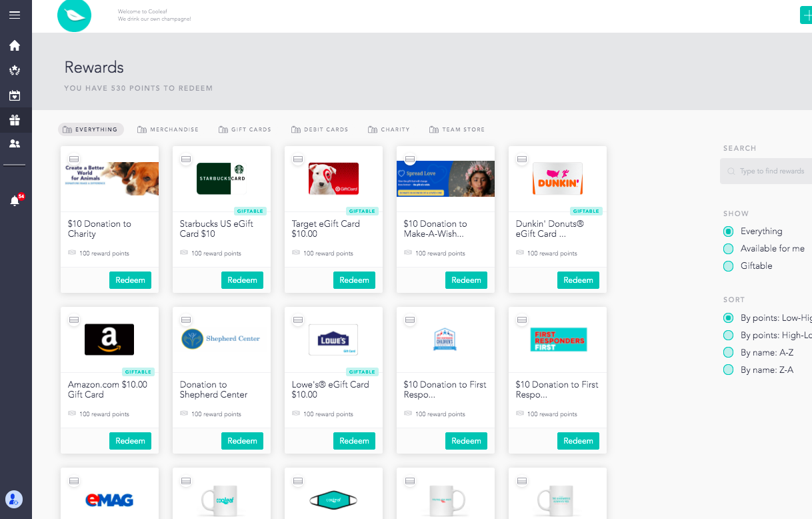Select the Everything radio under Show
This screenshot has width=812, height=519.
pyautogui.click(x=728, y=231)
